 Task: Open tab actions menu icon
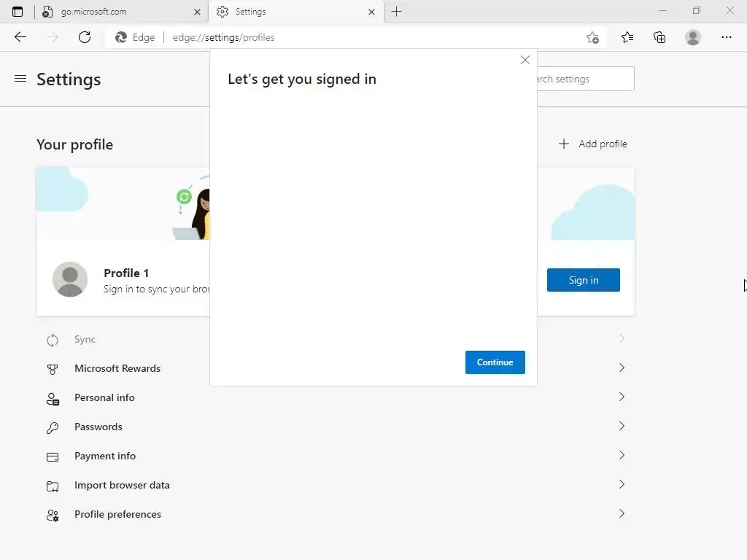pyautogui.click(x=18, y=12)
